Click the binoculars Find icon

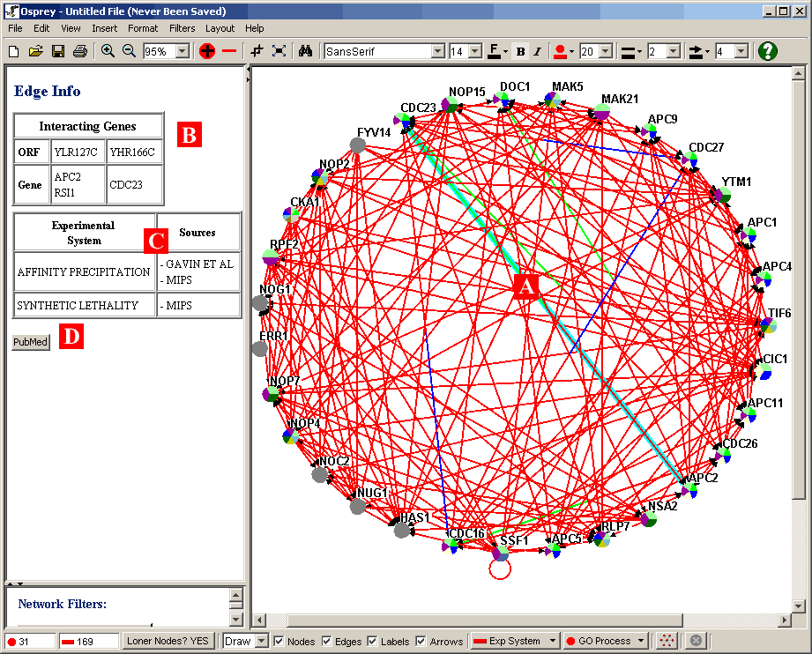point(305,52)
